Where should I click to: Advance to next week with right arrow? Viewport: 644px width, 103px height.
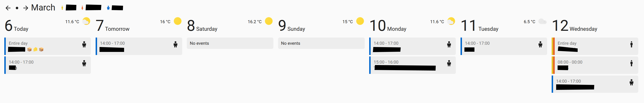[26, 8]
